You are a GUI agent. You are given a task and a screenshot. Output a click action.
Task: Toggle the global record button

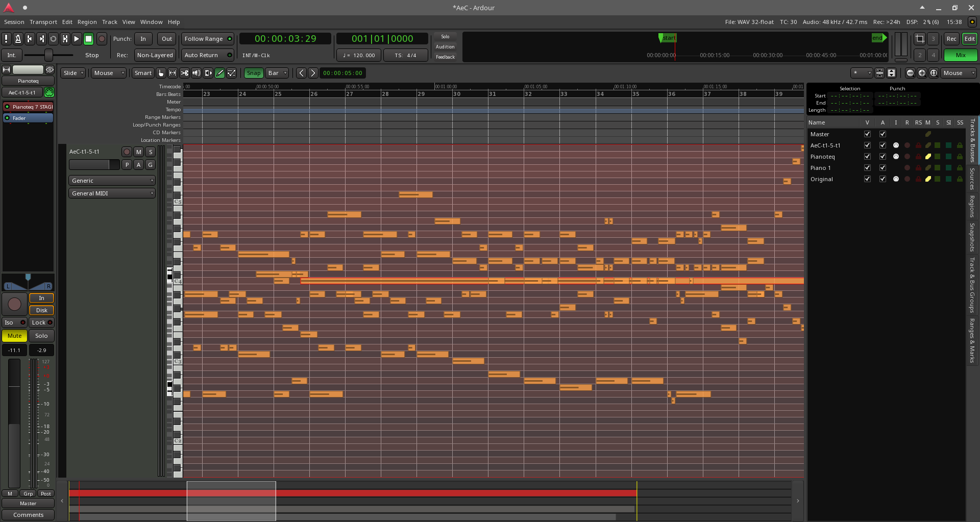102,39
